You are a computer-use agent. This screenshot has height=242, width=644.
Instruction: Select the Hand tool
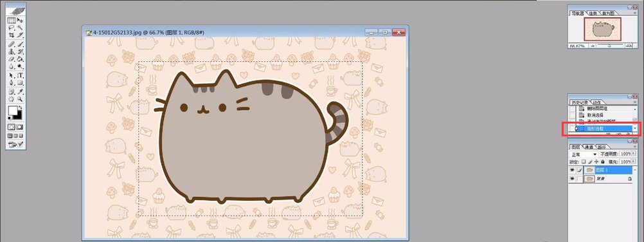tap(12, 98)
